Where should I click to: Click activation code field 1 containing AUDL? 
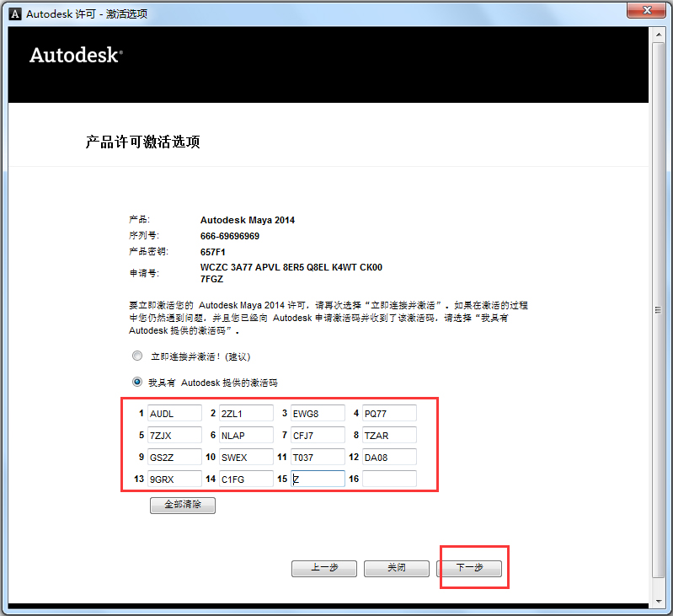[x=174, y=414]
